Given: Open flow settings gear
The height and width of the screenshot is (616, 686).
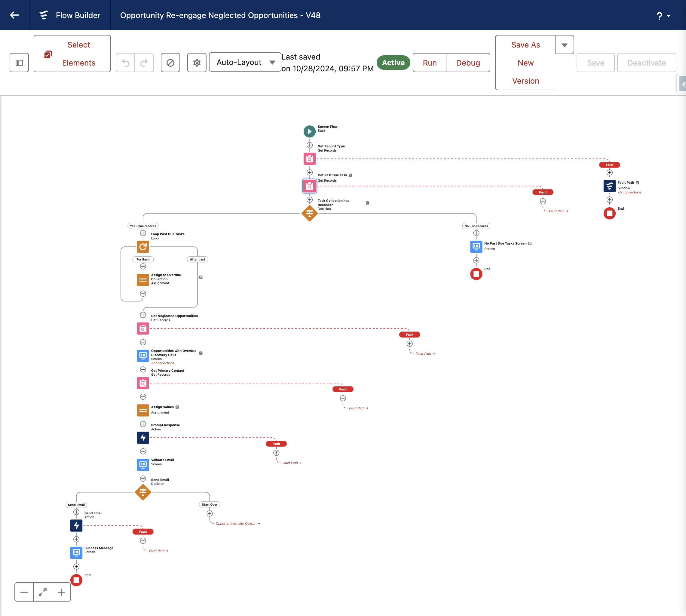Looking at the screenshot, I should pyautogui.click(x=197, y=63).
